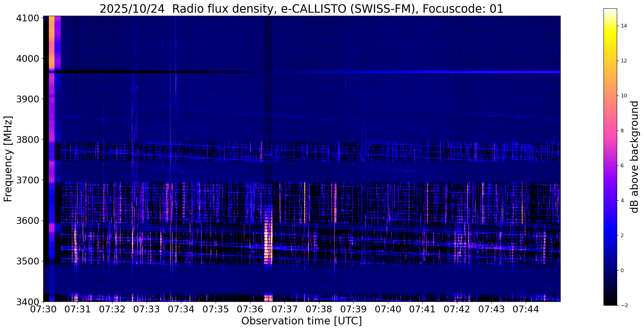The height and width of the screenshot is (330, 644).
Task: Click the plot title mentioning e-CALLISTO SWISS-FM
Action: 301,9
